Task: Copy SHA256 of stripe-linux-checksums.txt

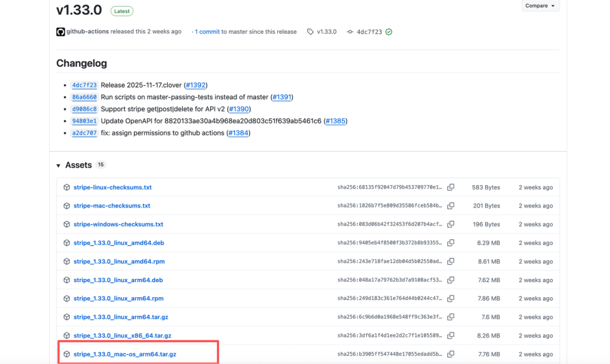Action: click(x=451, y=187)
